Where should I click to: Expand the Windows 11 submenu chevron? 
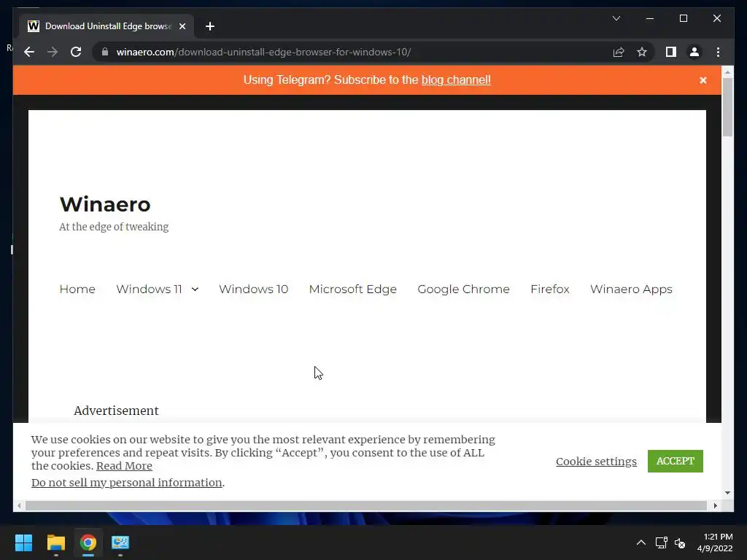(195, 289)
